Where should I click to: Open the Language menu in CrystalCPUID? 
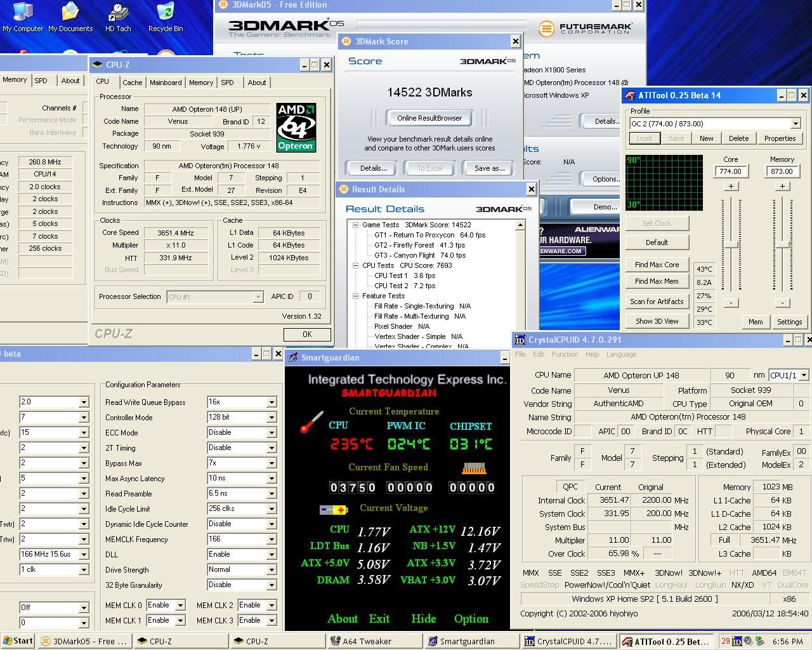621,354
